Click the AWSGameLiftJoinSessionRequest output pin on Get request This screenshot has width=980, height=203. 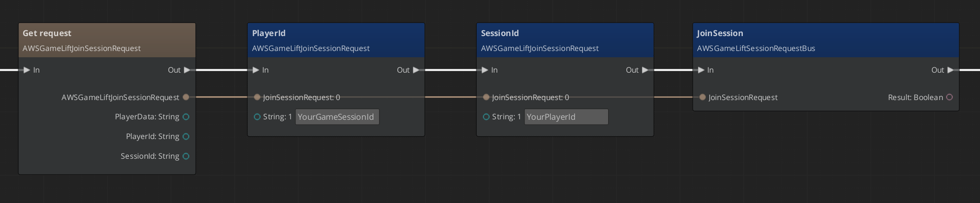point(186,97)
